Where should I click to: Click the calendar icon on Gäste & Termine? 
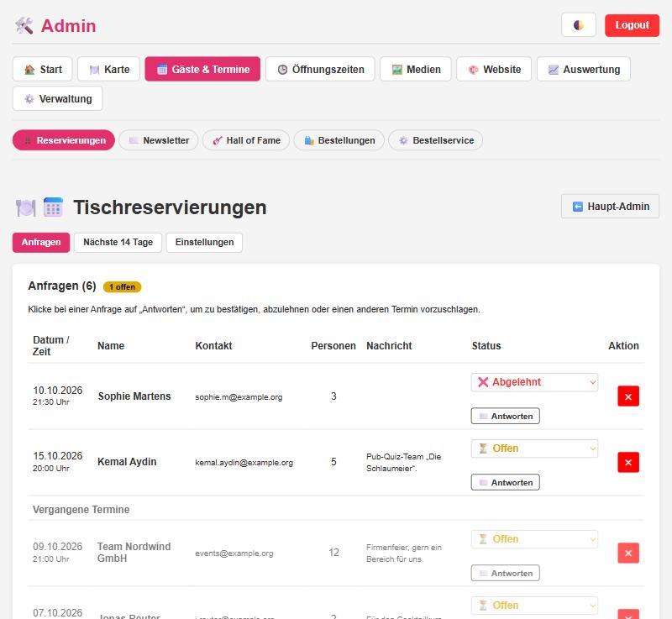162,70
